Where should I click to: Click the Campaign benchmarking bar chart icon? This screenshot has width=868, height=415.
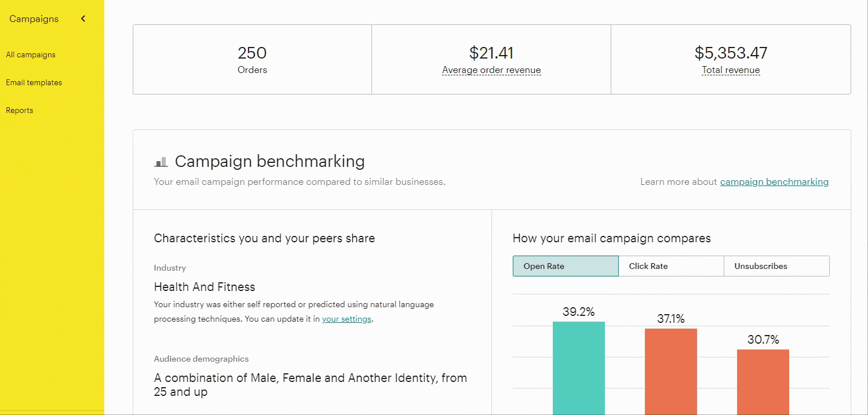161,162
